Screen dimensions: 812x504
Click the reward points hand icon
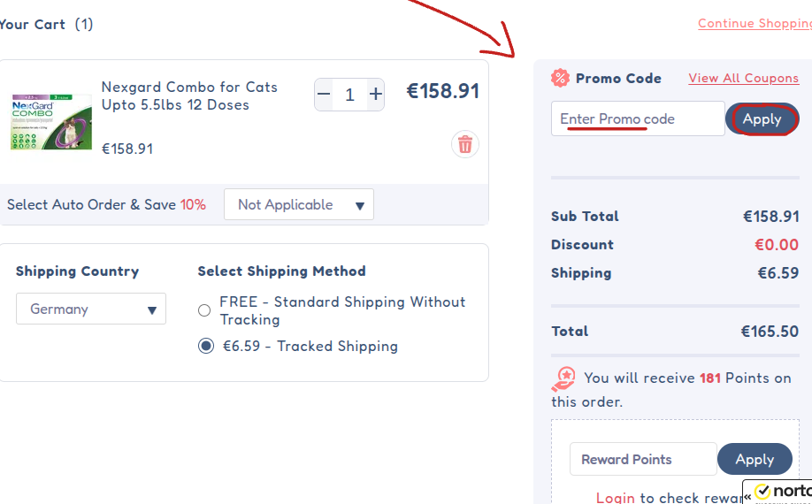[x=563, y=379]
